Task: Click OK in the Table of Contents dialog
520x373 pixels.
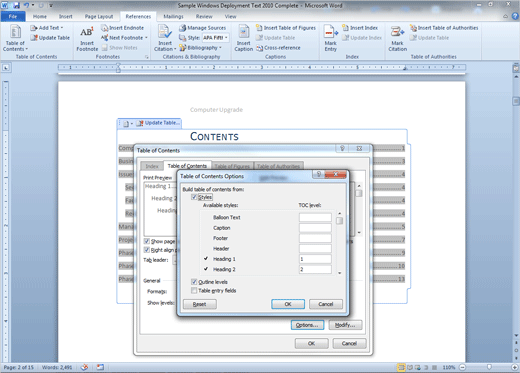Action: point(311,343)
